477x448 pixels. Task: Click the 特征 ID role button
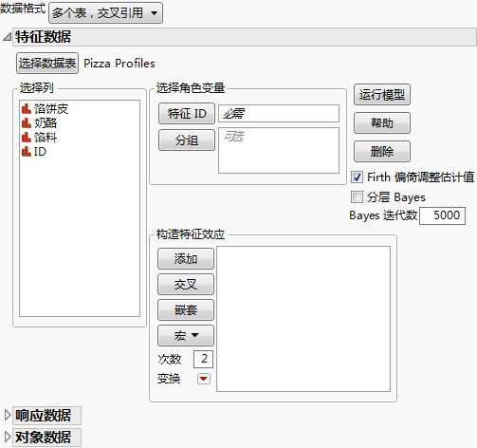tap(187, 114)
